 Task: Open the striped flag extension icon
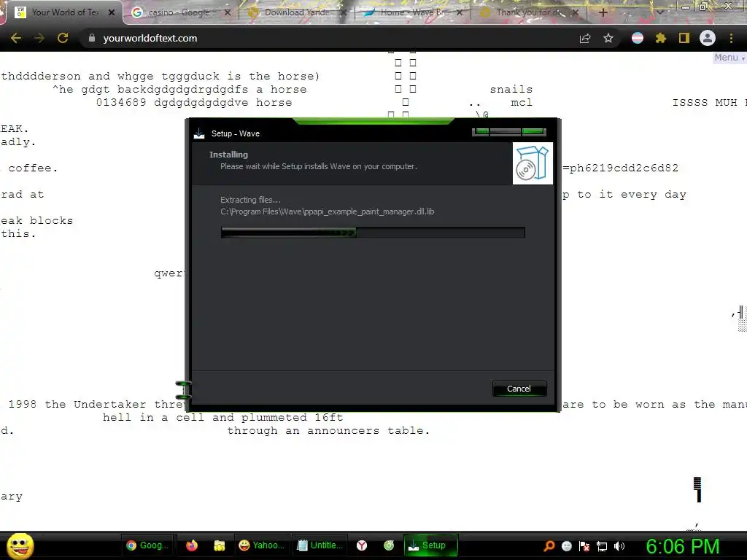point(638,38)
